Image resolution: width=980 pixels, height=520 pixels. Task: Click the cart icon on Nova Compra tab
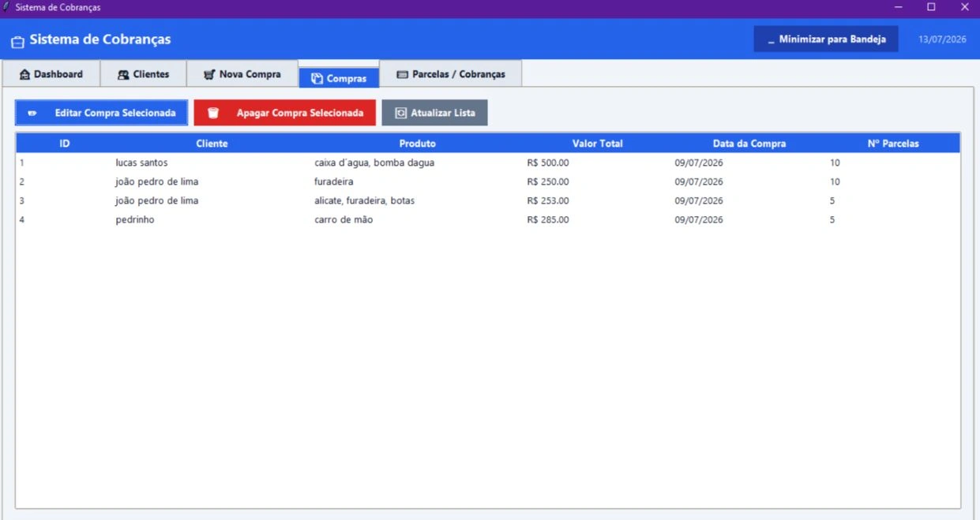(x=209, y=74)
